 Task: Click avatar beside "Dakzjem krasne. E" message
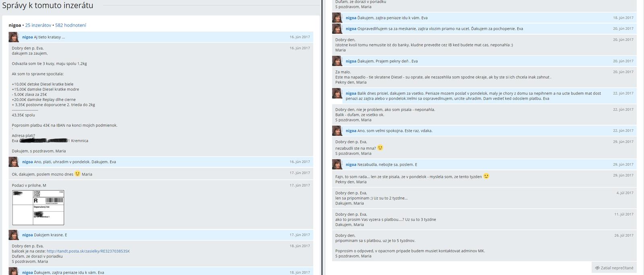14,235
